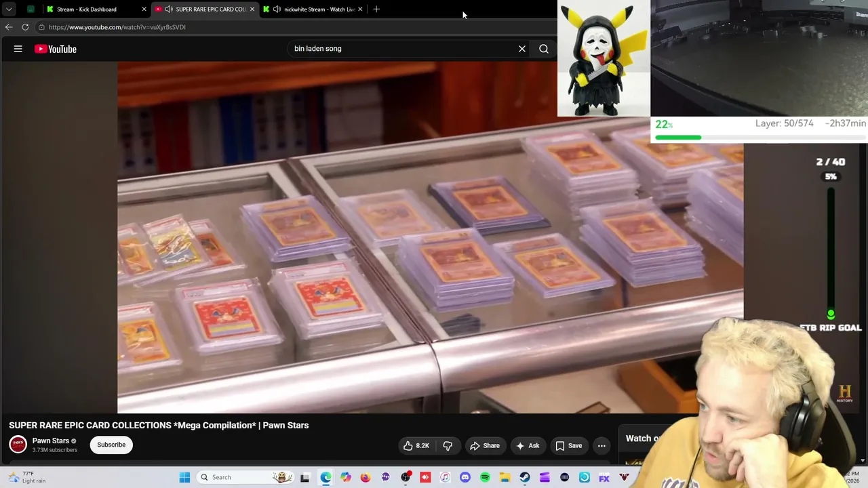
Task: Mute the nickwhite Stream tab audio
Action: pyautogui.click(x=277, y=9)
